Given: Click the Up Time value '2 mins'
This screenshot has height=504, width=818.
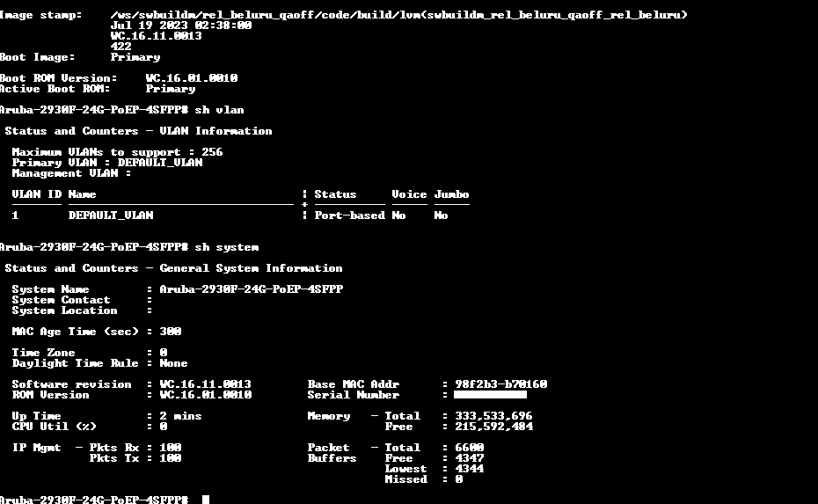Looking at the screenshot, I should click(180, 416).
